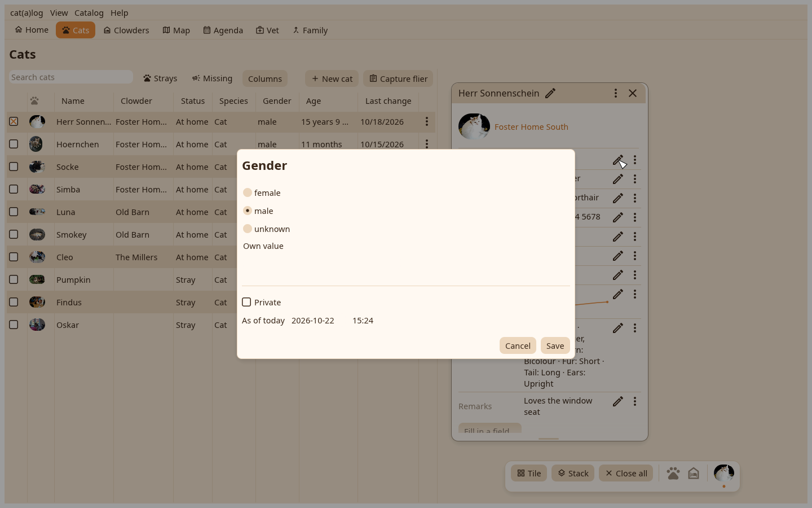This screenshot has width=812, height=508.
Task: Click the time field 15:24
Action: 363,321
